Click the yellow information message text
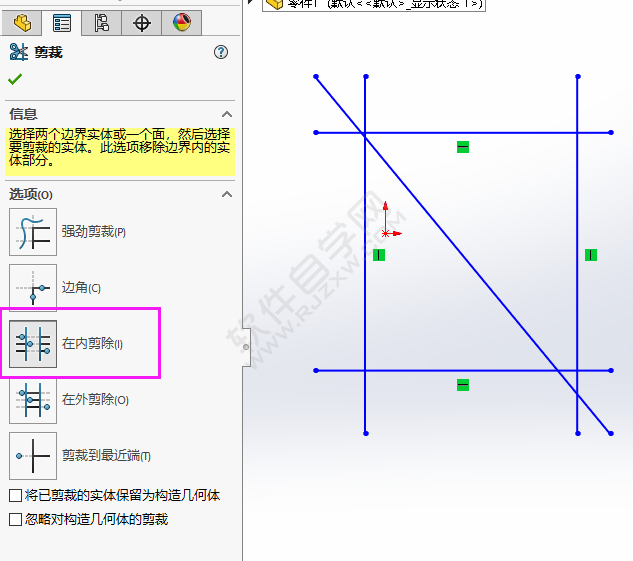Image resolution: width=633 pixels, height=561 pixels. (x=119, y=147)
